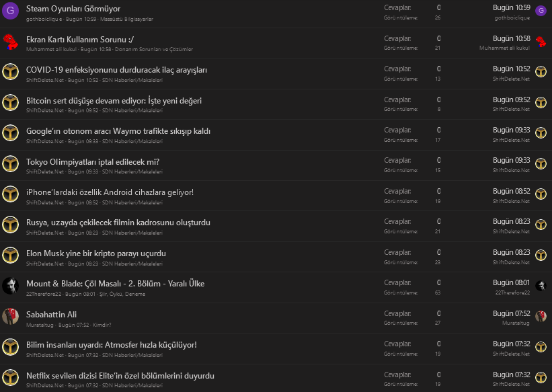This screenshot has height=392, width=552.
Task: Click the small last-poster avatar on the Sabahattin Ali row
Action: coord(541,317)
